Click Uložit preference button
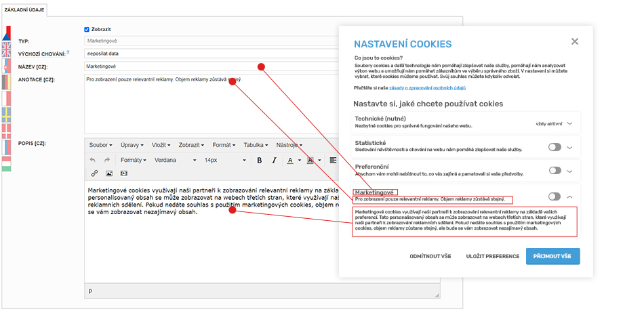The height and width of the screenshot is (313, 644). coord(492,256)
